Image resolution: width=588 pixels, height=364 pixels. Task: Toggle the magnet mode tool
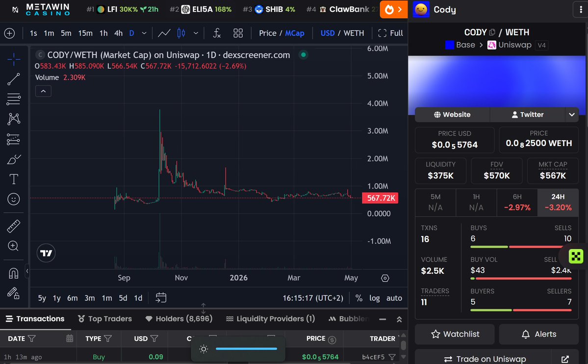click(14, 273)
